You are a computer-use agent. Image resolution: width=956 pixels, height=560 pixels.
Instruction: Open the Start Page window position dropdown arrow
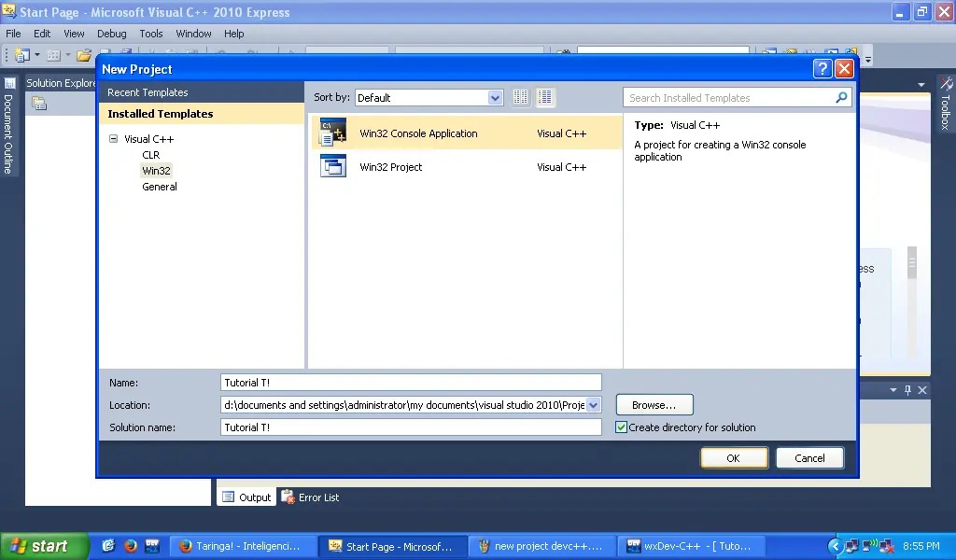(x=921, y=85)
